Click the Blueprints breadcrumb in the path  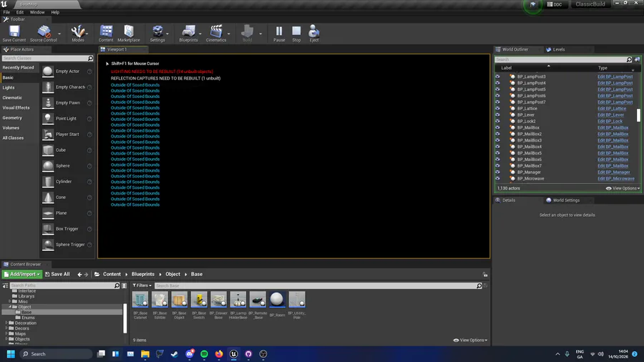point(143,274)
